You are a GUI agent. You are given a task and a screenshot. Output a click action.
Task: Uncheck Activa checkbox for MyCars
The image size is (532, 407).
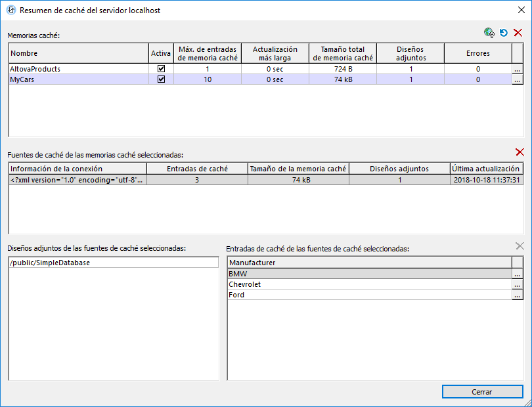pos(161,79)
